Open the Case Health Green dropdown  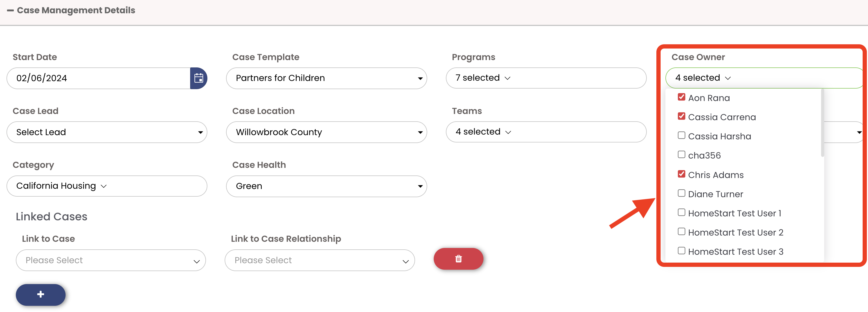326,186
